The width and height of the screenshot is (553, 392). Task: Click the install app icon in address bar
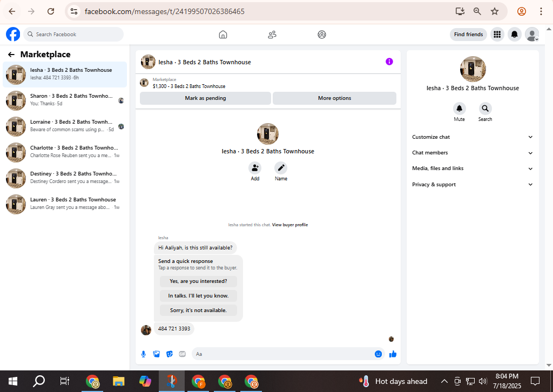[460, 11]
